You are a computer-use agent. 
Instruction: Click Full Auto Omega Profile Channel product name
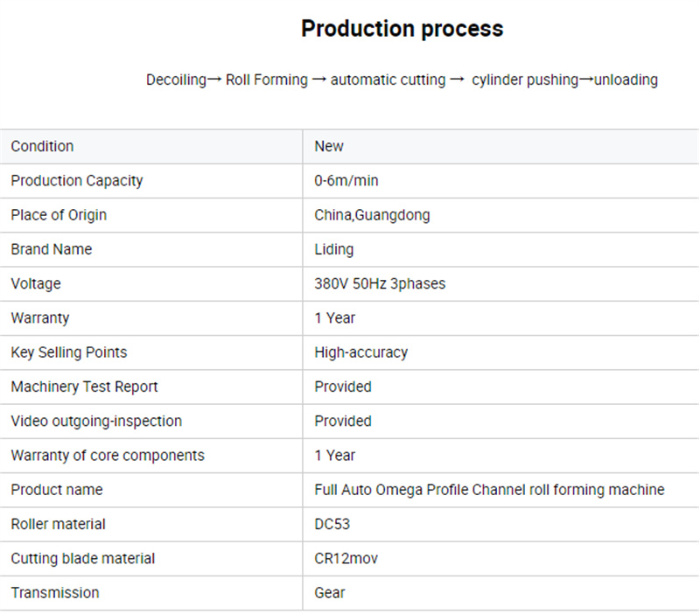489,490
